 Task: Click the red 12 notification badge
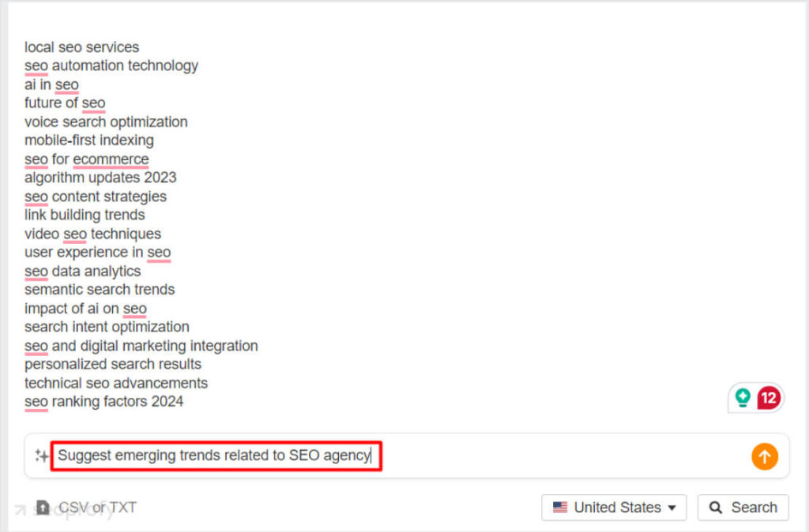(x=768, y=398)
